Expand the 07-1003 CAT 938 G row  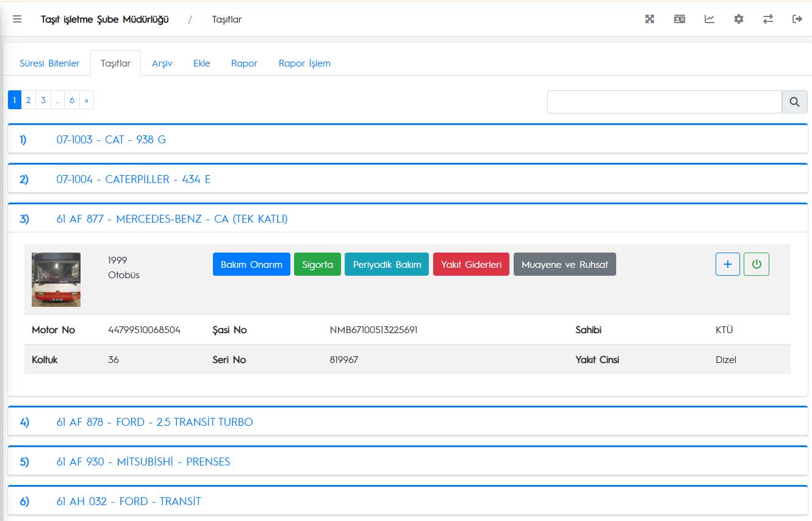point(111,140)
